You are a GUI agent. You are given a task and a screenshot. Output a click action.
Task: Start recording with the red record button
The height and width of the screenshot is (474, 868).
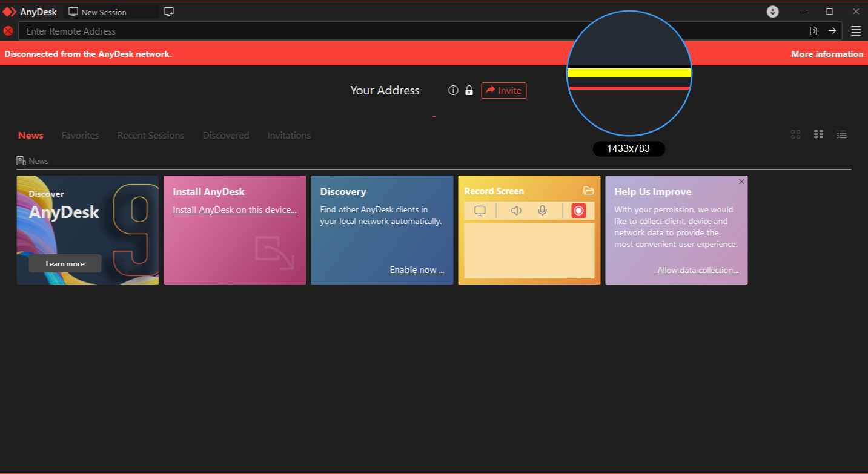[x=578, y=211]
